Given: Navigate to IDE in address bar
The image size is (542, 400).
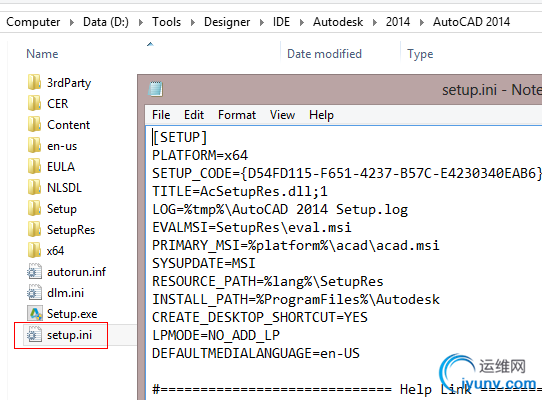Looking at the screenshot, I should [281, 22].
